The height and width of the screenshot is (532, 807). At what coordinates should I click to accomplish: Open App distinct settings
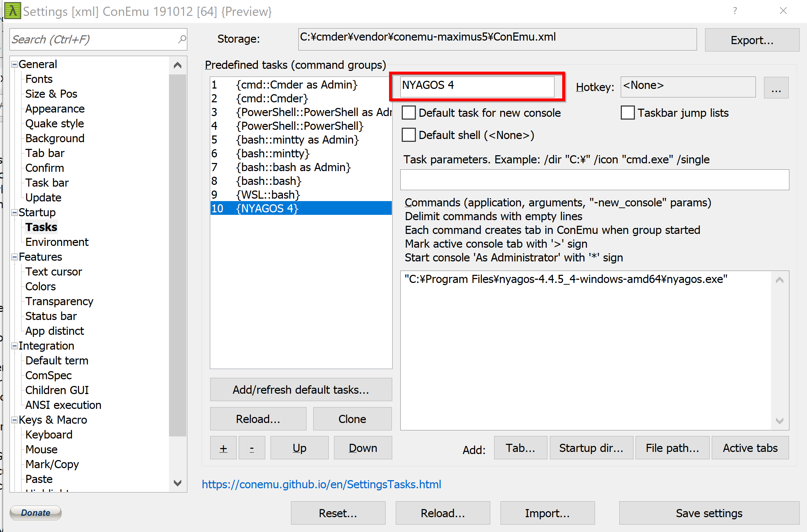pyautogui.click(x=55, y=331)
